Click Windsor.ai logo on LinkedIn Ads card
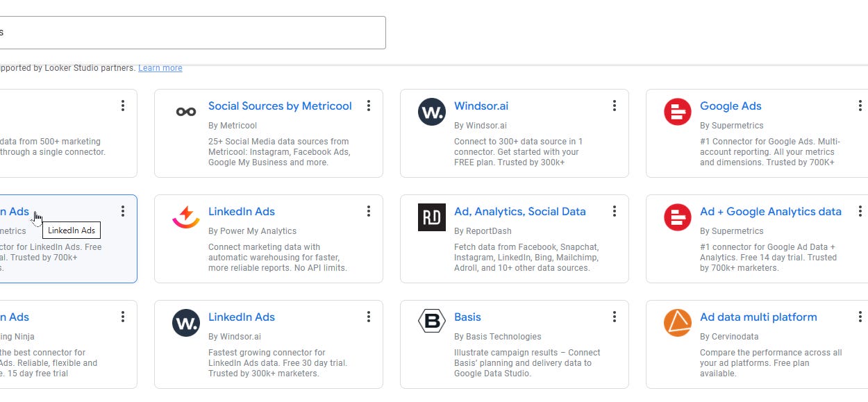This screenshot has height=402, width=868. (x=186, y=323)
